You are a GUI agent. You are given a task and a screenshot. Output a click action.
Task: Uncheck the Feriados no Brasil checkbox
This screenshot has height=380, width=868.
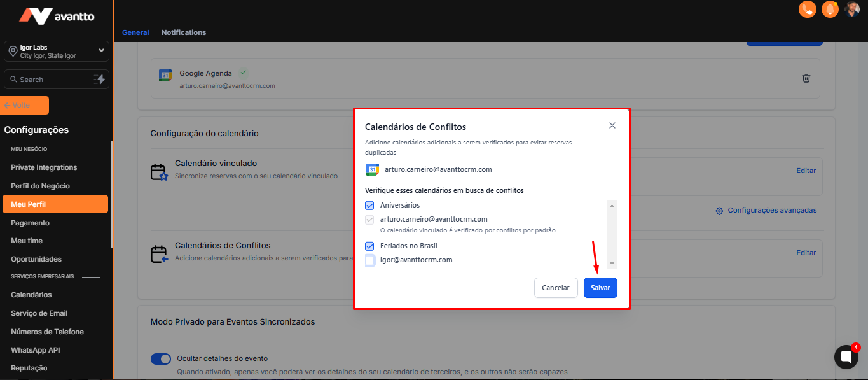click(369, 246)
